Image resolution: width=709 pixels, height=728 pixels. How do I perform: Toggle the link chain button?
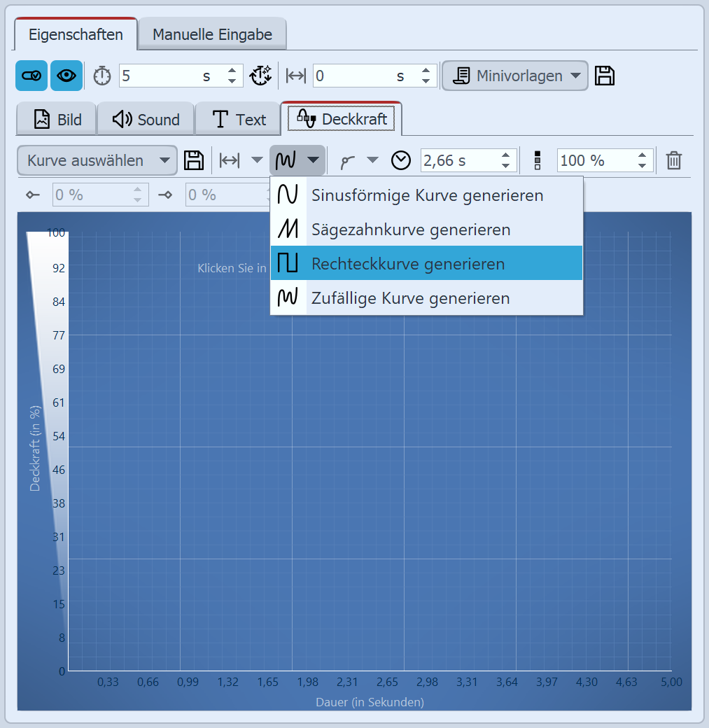[x=32, y=76]
